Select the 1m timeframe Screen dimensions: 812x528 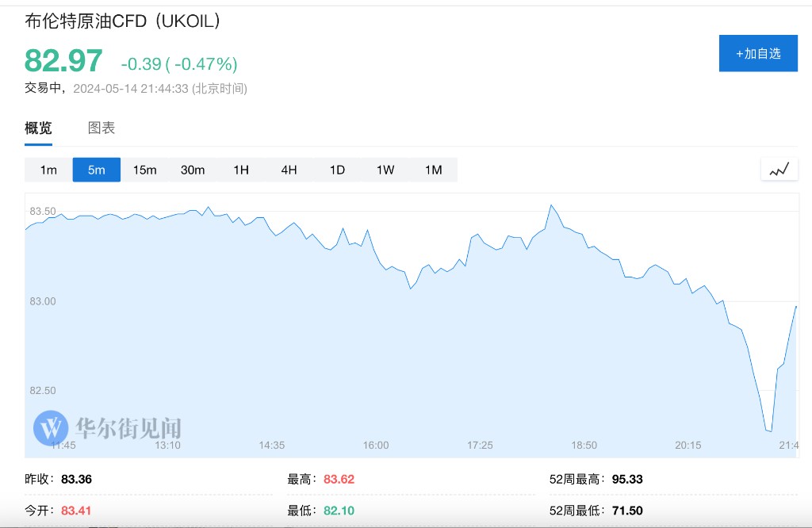coord(48,170)
